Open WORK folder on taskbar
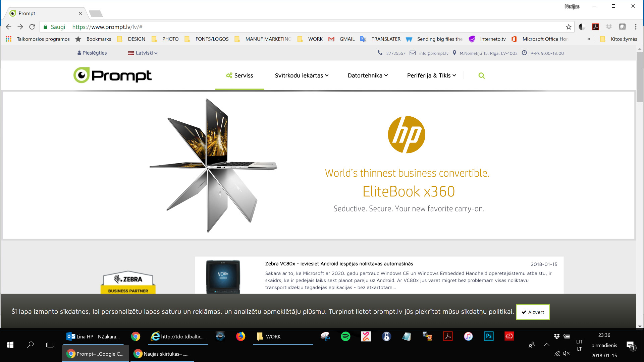644x362 pixels. point(283,337)
